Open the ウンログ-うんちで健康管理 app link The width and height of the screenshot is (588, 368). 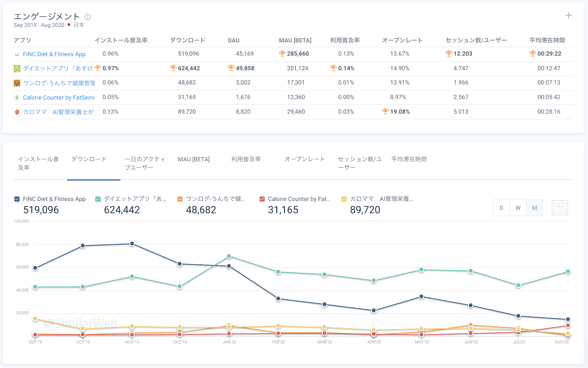point(59,83)
